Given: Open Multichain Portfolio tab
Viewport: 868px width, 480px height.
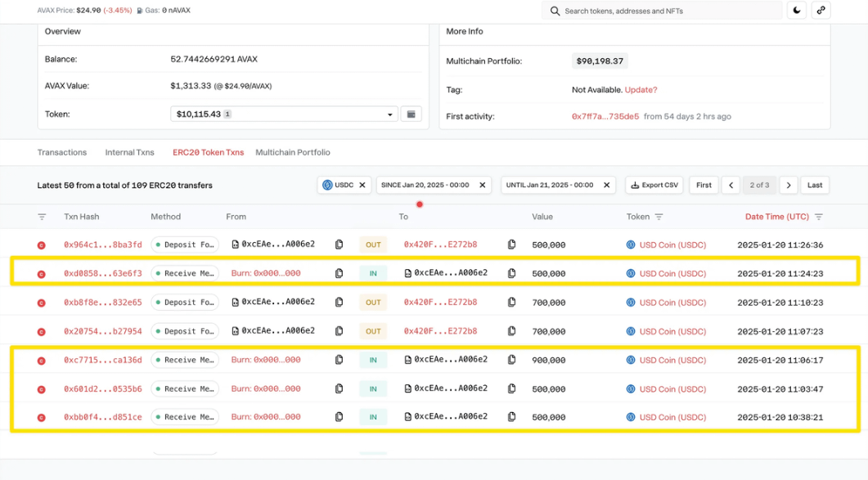Looking at the screenshot, I should pyautogui.click(x=293, y=152).
